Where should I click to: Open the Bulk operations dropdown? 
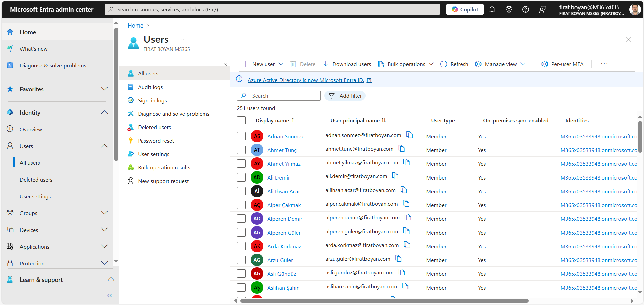click(406, 64)
